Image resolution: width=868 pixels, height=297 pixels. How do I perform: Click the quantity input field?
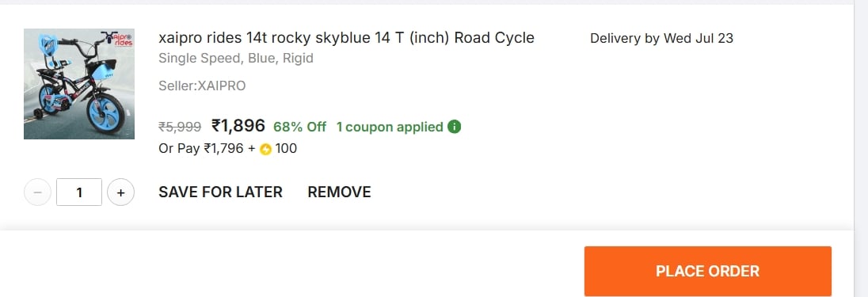coord(79,192)
